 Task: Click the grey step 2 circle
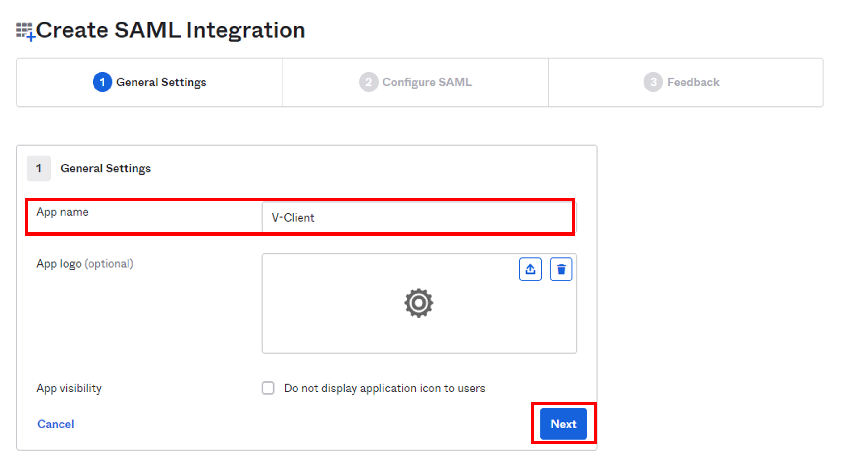368,82
